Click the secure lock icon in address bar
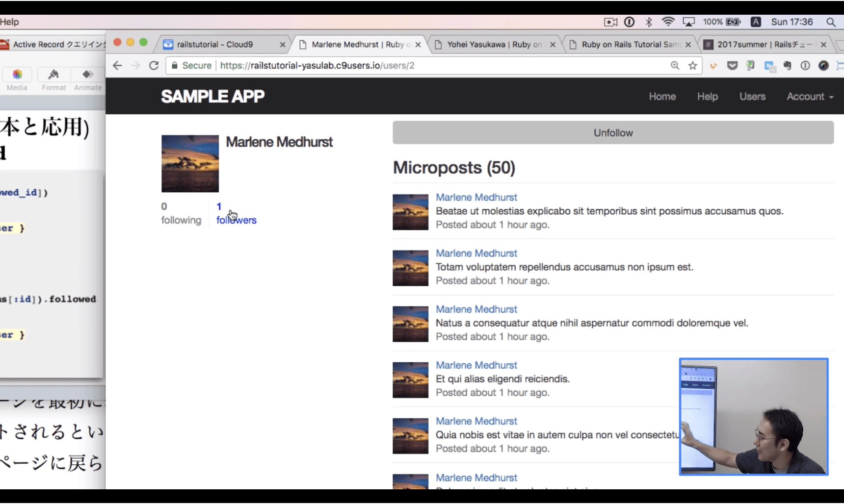The image size is (844, 504). [174, 66]
